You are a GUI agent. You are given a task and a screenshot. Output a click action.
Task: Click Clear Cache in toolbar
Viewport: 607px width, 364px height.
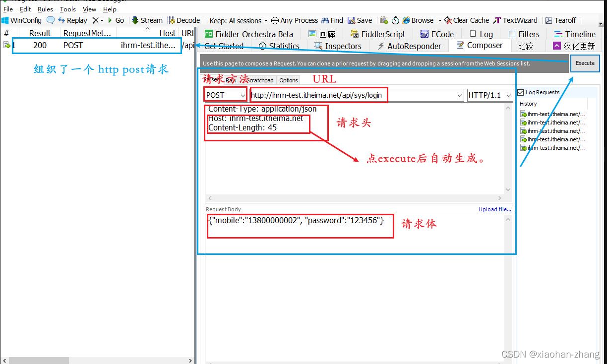coord(467,20)
